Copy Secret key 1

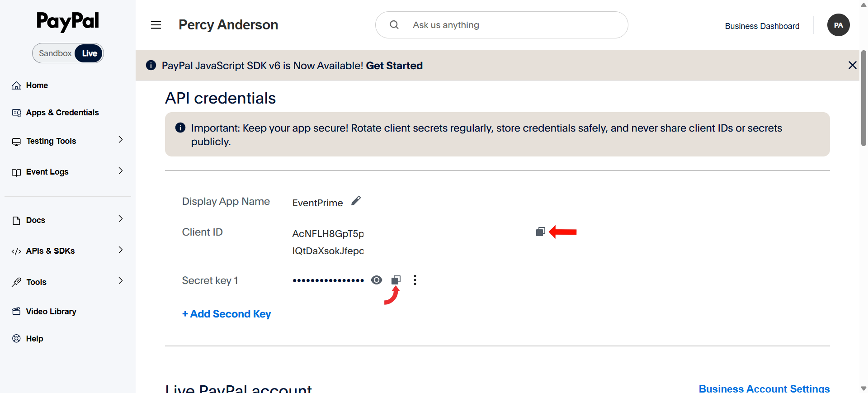pyautogui.click(x=396, y=280)
